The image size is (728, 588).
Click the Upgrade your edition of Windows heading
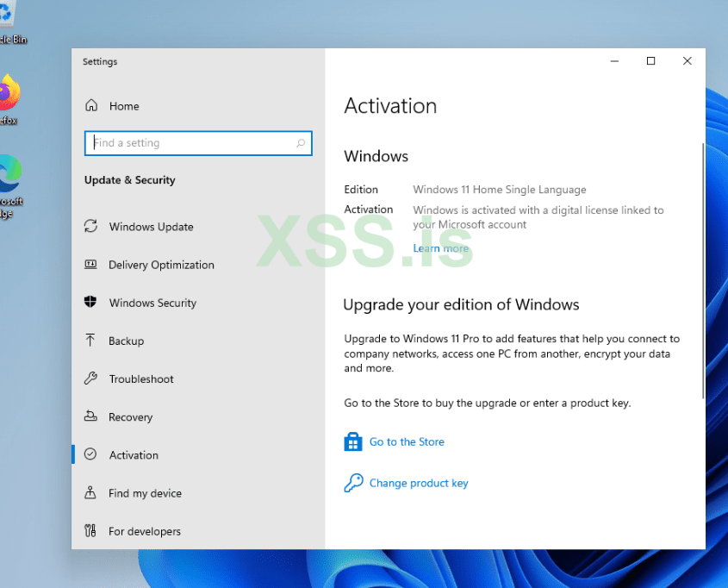pyautogui.click(x=461, y=304)
